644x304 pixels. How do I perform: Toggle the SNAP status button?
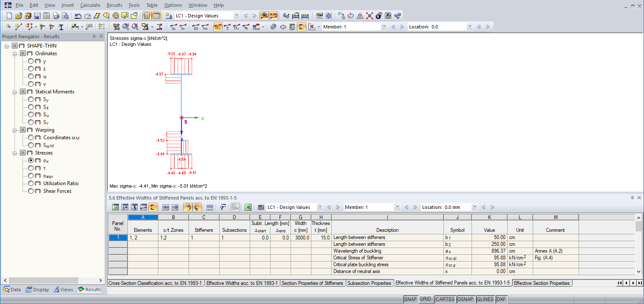(x=410, y=299)
